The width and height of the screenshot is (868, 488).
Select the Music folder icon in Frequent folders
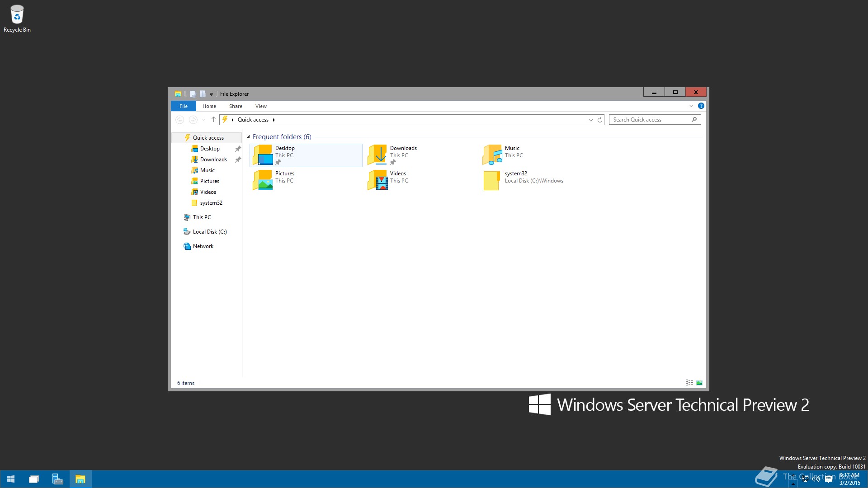(x=492, y=155)
